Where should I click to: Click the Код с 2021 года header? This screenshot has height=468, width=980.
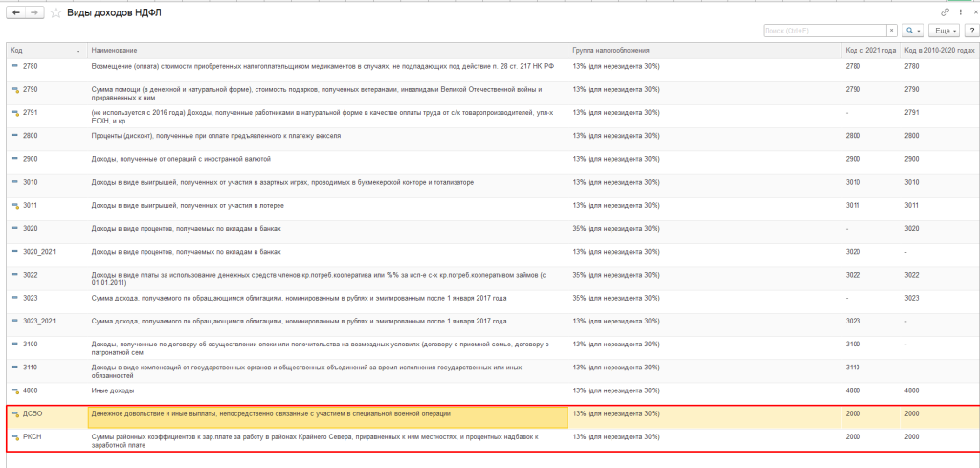point(870,49)
